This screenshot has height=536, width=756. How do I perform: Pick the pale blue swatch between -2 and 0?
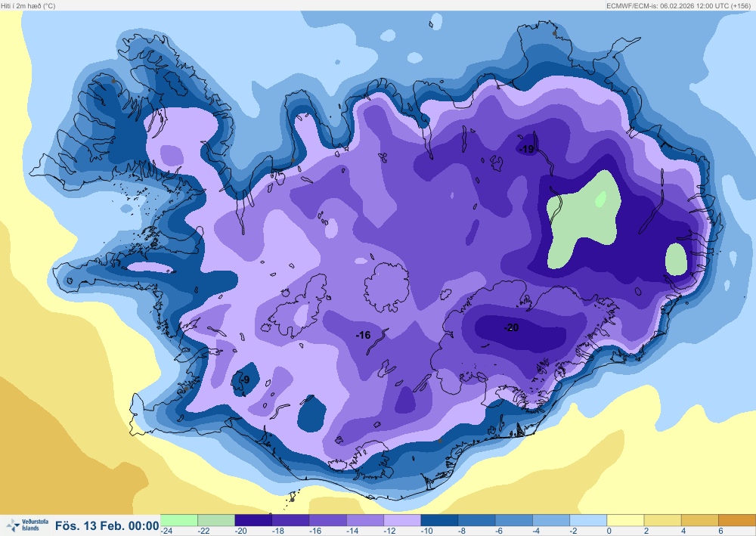pos(588,520)
